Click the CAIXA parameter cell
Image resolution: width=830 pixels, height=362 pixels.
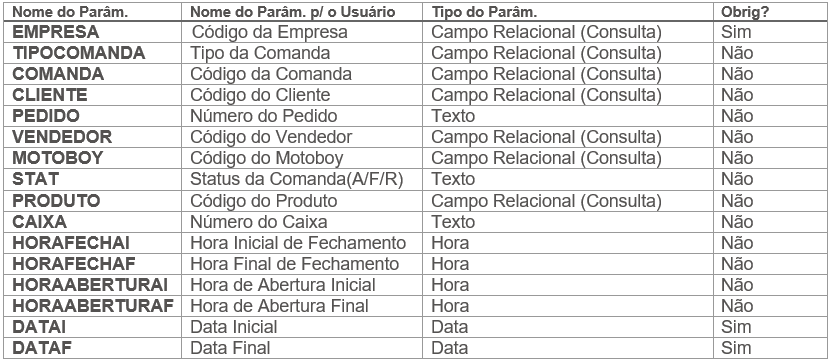40,221
